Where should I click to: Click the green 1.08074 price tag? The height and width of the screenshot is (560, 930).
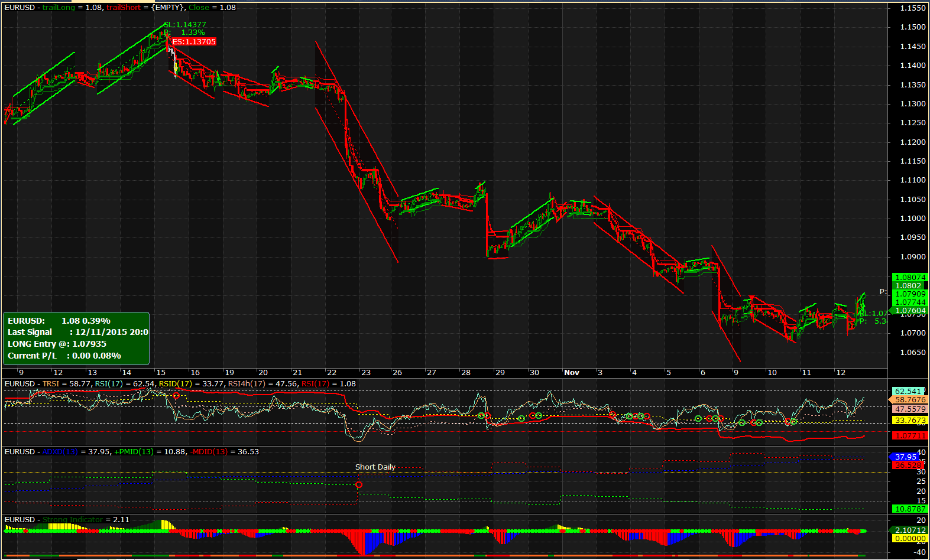tap(910, 278)
